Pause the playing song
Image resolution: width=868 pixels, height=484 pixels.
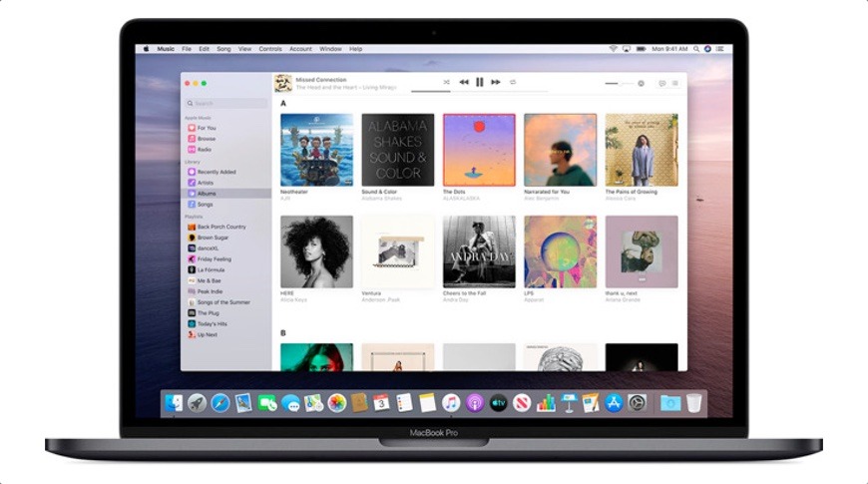pyautogui.click(x=479, y=82)
